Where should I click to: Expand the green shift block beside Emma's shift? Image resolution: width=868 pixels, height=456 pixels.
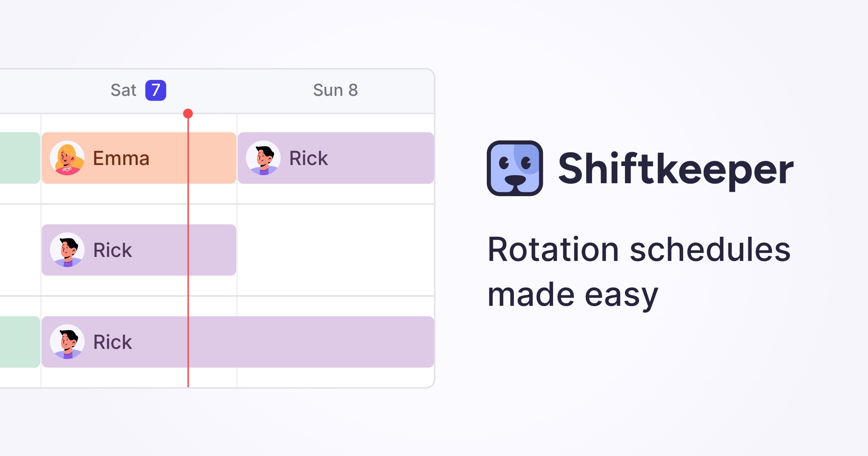pos(17,158)
